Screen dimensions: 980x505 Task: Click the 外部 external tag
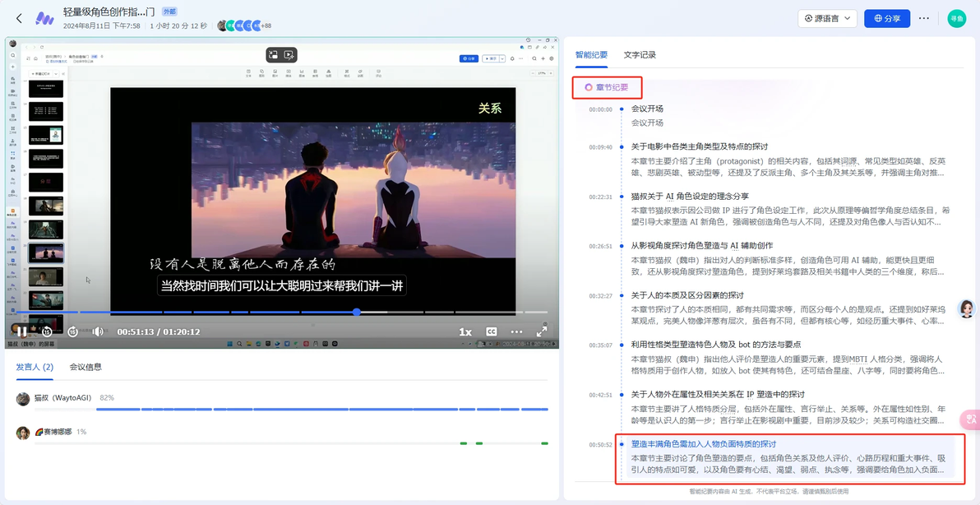(x=169, y=12)
